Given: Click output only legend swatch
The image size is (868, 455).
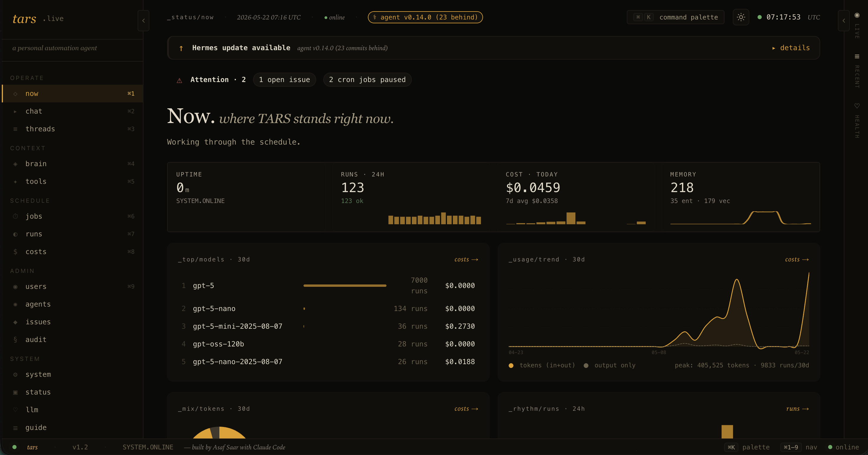Looking at the screenshot, I should tap(586, 366).
